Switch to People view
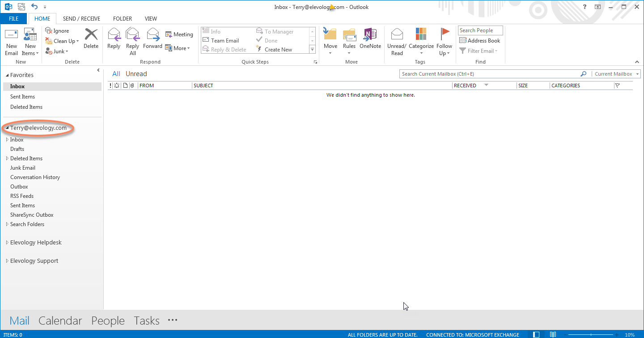Image resolution: width=644 pixels, height=338 pixels. click(x=108, y=321)
